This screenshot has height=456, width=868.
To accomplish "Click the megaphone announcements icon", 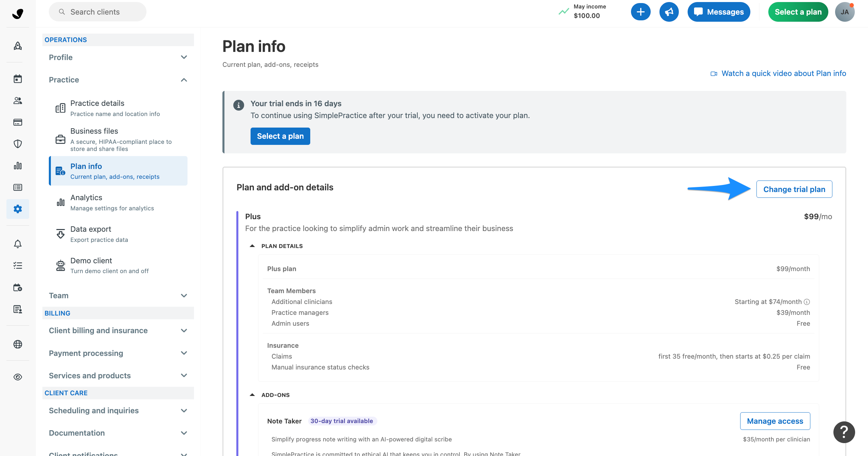I will (x=669, y=12).
